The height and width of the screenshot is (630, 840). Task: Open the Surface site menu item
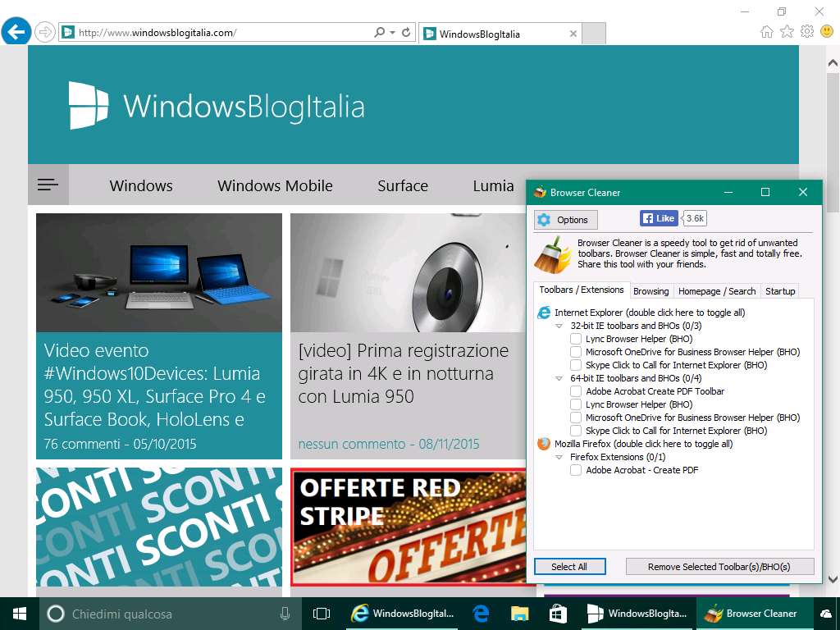(x=403, y=185)
